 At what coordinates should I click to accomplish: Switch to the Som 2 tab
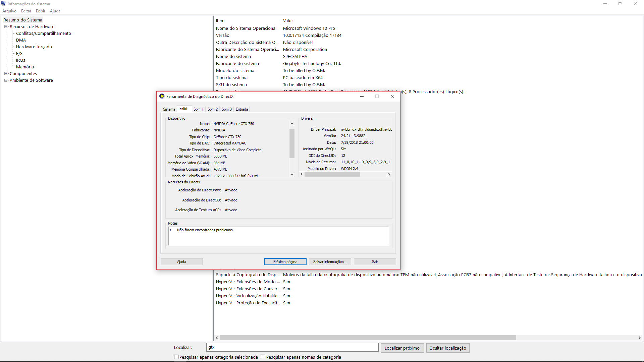212,109
